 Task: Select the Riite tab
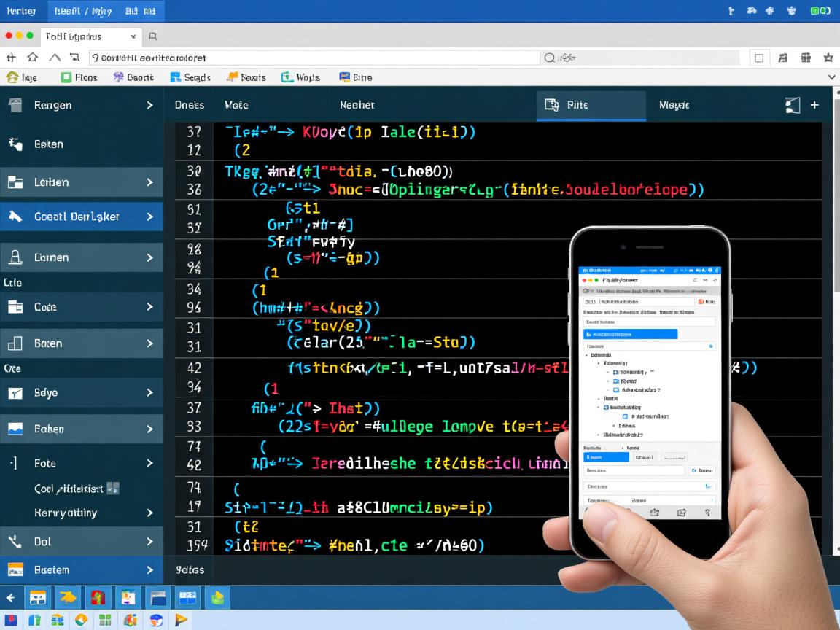(x=577, y=105)
